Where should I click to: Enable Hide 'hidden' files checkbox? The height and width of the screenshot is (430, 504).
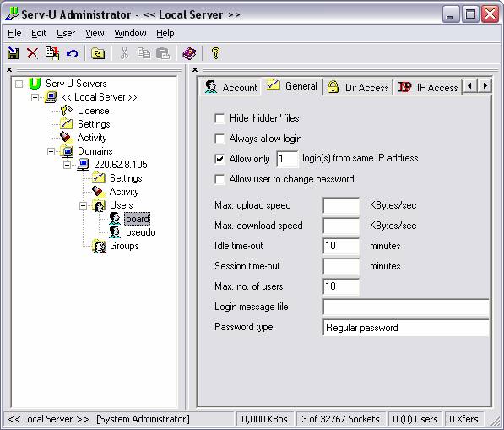[219, 118]
